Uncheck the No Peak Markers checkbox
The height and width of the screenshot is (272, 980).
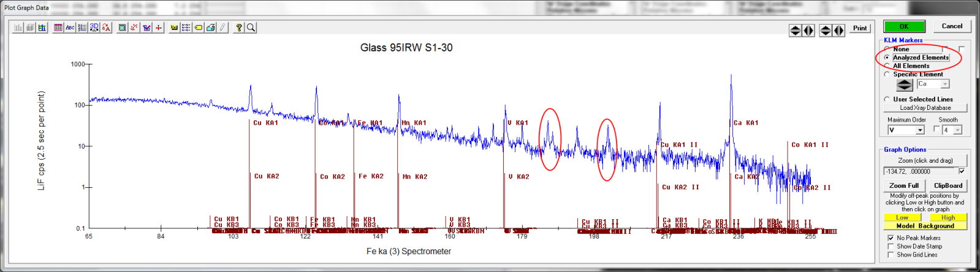click(891, 238)
